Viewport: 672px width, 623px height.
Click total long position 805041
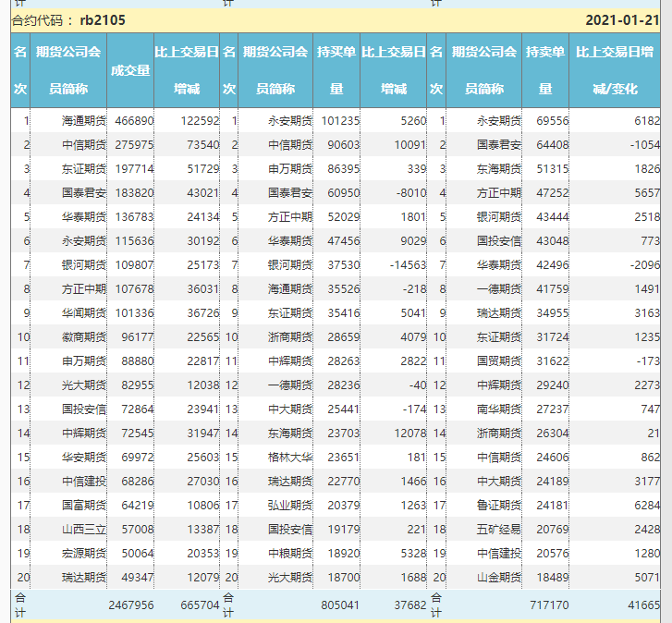point(340,605)
